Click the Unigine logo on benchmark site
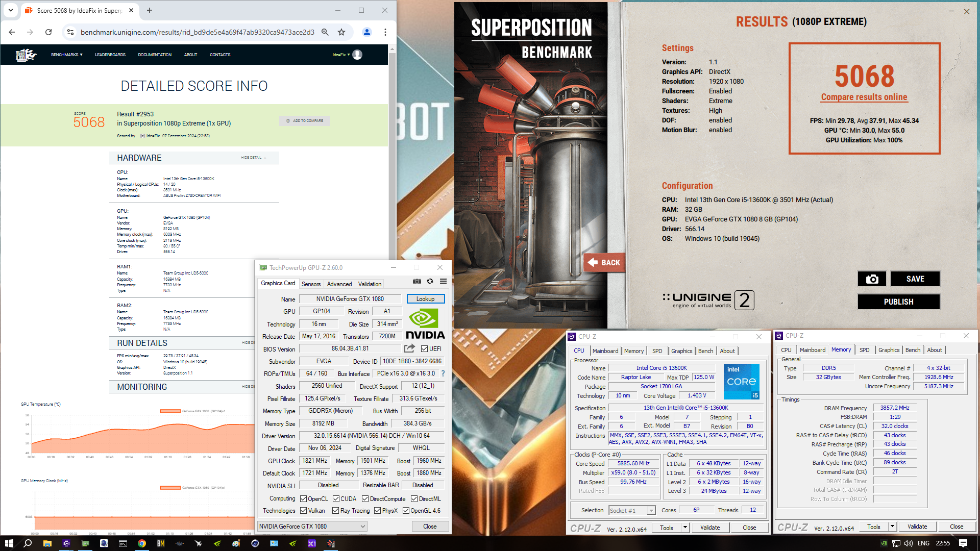Screen dimensions: 980x551 point(27,55)
